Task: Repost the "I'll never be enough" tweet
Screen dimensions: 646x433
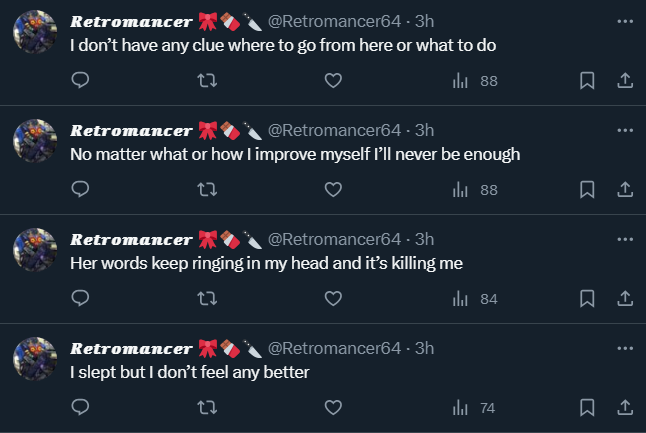Action: coord(208,189)
